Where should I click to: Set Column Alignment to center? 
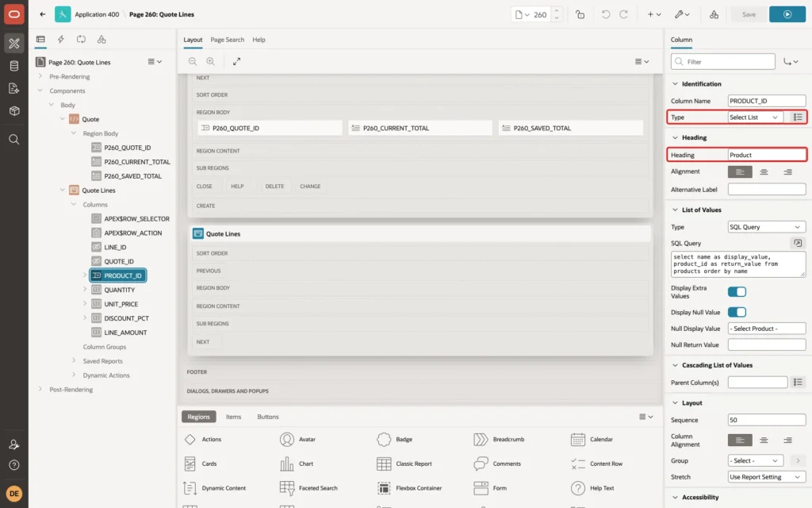tap(764, 440)
